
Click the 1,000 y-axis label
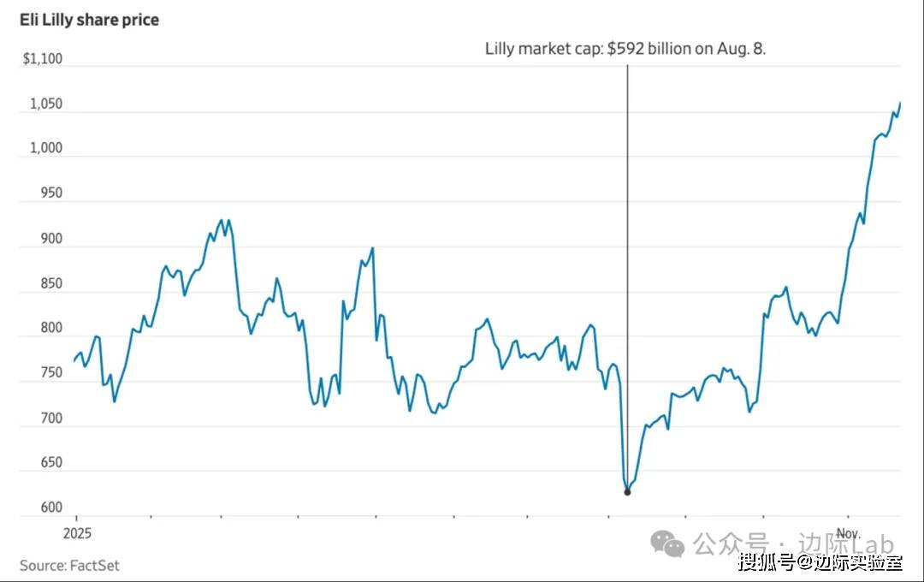[x=46, y=148]
